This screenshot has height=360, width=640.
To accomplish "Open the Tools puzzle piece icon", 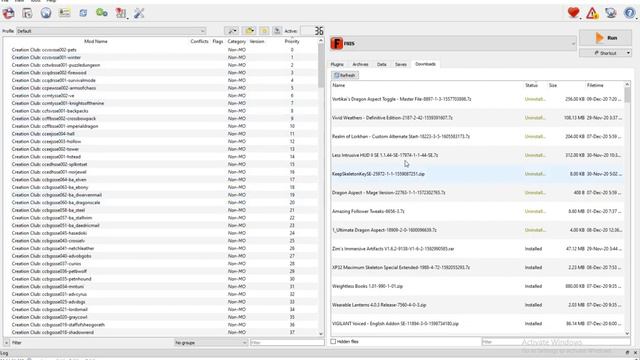I will (121, 13).
